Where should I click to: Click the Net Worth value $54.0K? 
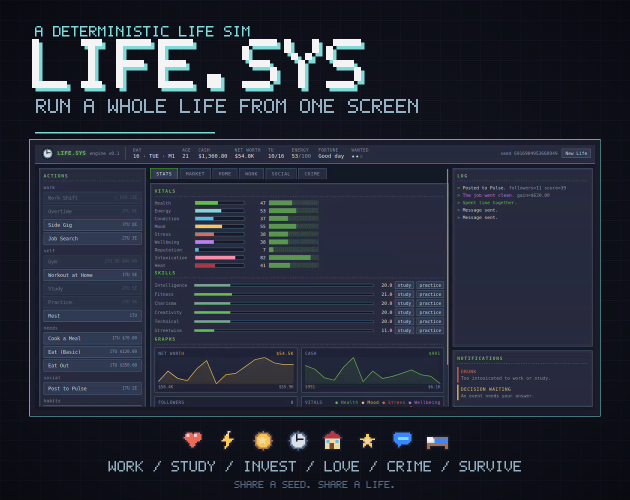[244, 156]
